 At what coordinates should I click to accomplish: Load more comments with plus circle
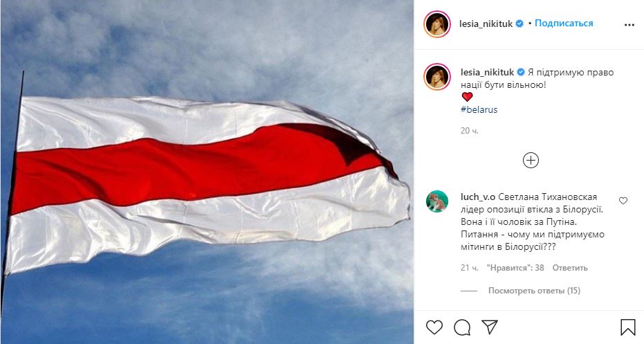tap(531, 161)
